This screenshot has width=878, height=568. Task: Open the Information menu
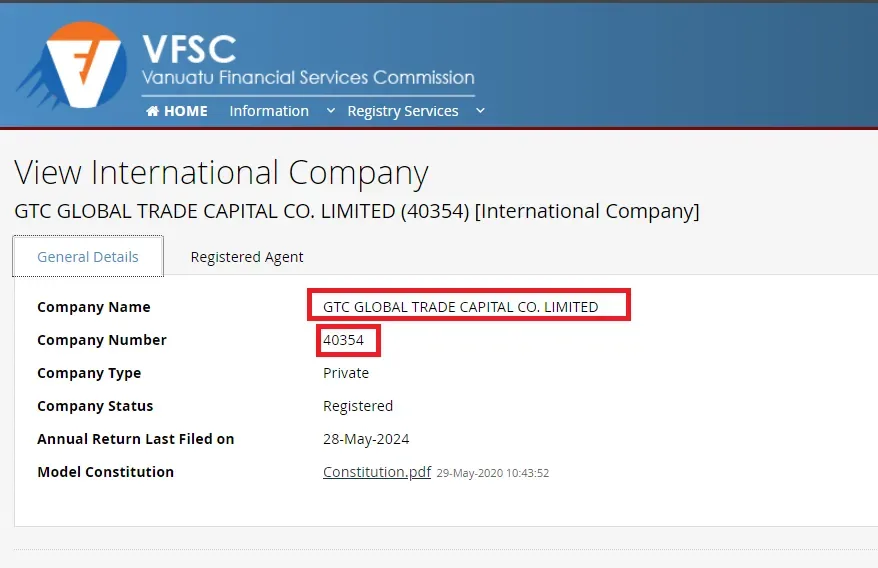tap(269, 111)
